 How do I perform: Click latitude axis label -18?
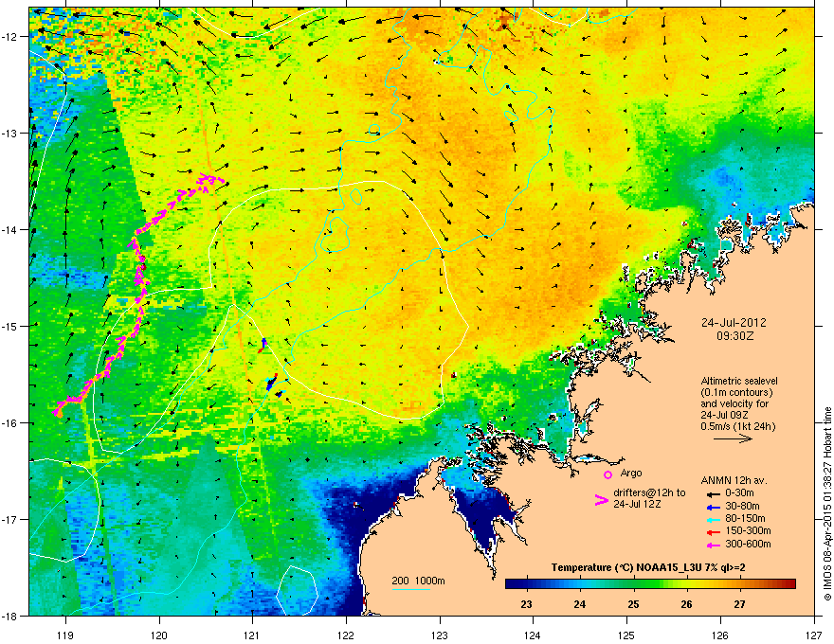pos(11,616)
